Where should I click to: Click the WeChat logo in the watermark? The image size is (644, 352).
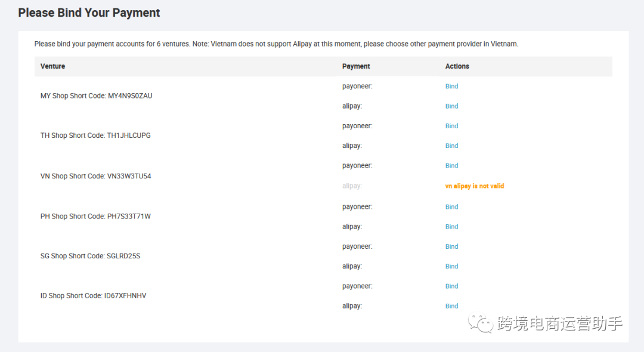(x=481, y=323)
